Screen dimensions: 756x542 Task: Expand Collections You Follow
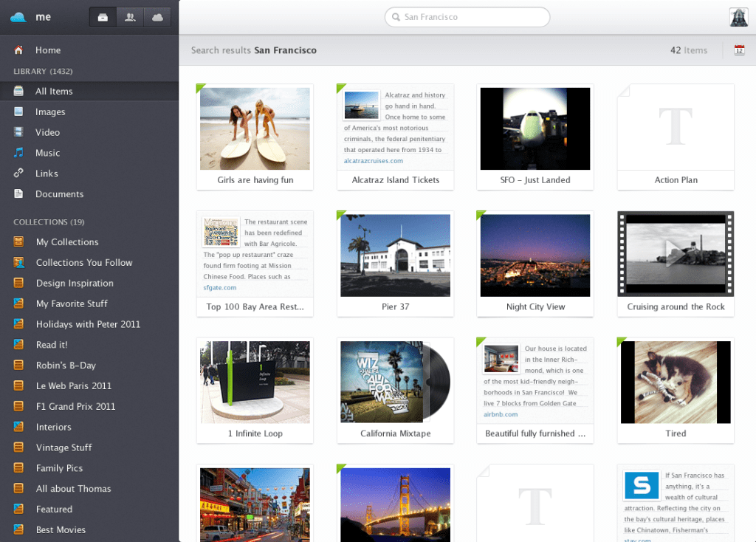pyautogui.click(x=83, y=263)
